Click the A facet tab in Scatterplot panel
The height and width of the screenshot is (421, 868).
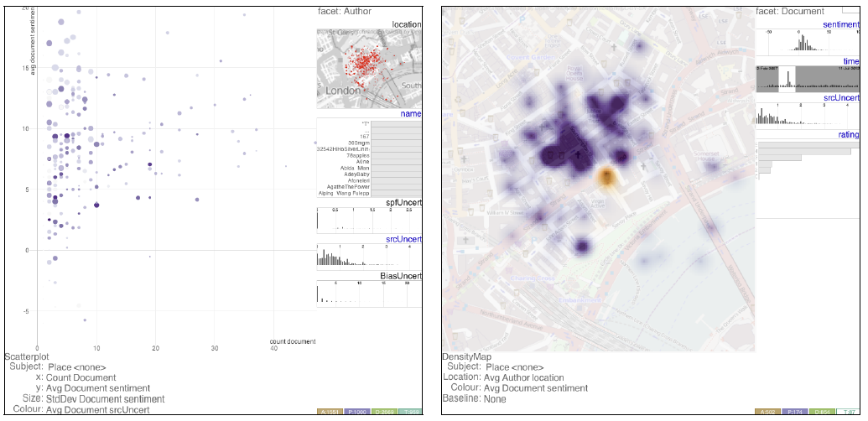point(329,413)
